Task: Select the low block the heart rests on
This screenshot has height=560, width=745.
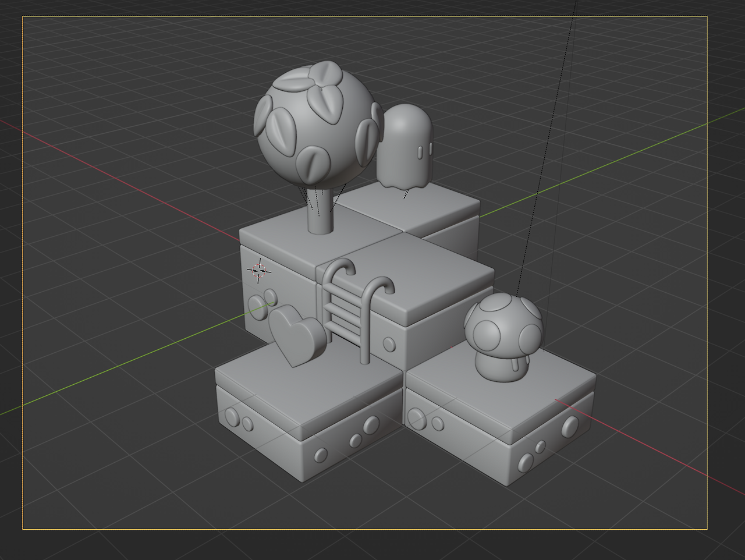Action: (x=308, y=410)
